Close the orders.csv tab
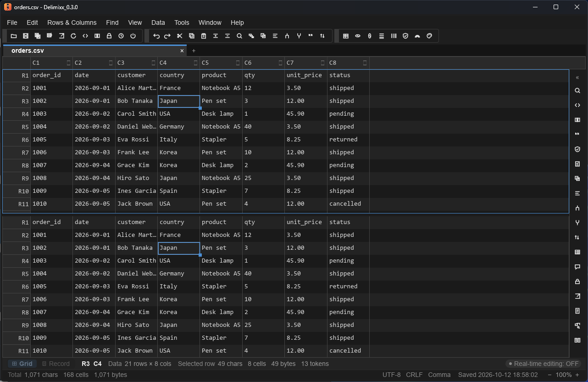 coord(182,51)
